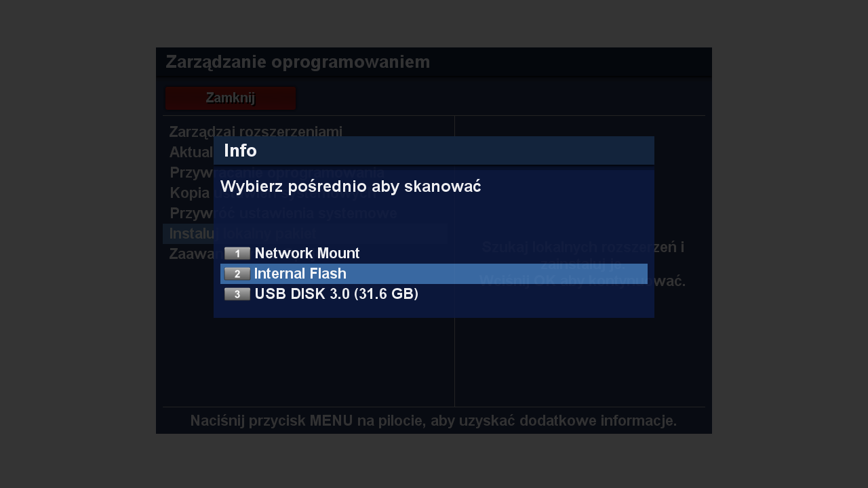
Task: Click the Wybierz pośrednio aby skanować prompt
Action: click(x=351, y=186)
